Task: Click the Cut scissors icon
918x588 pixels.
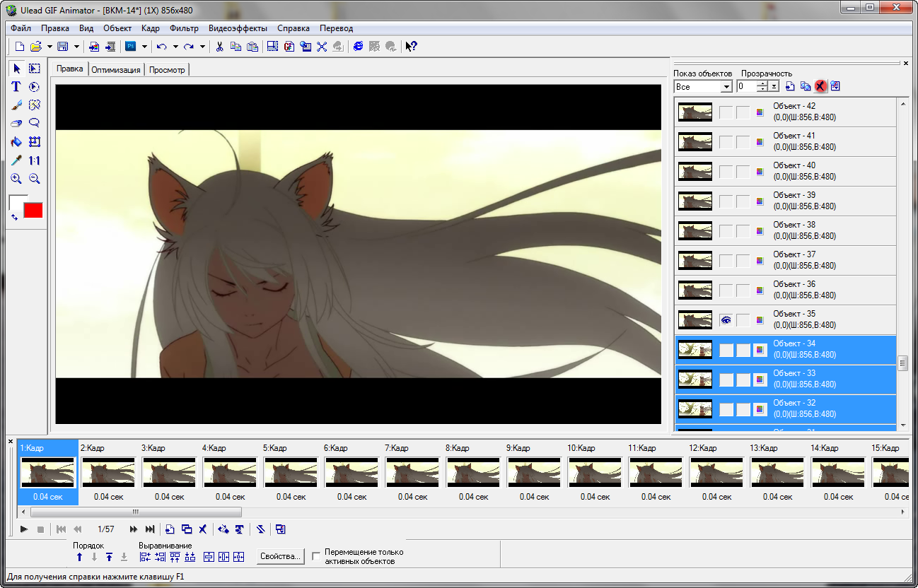Action: (220, 47)
